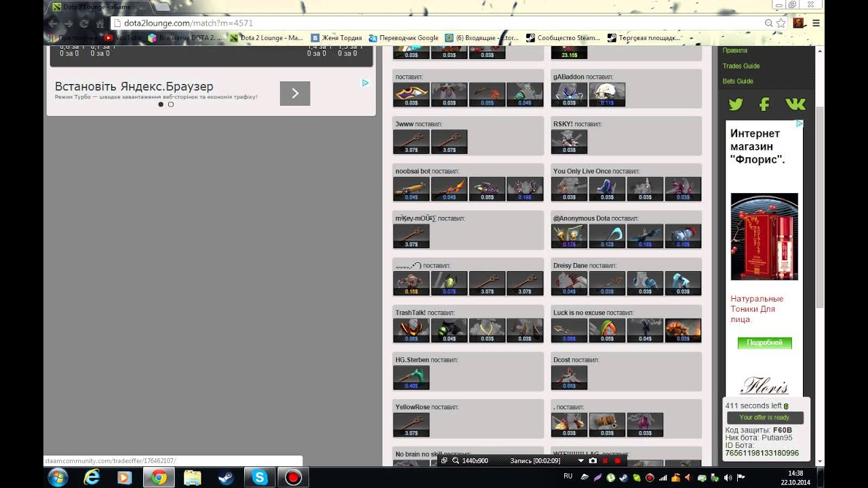The height and width of the screenshot is (488, 868).
Task: Open the YouTube bookmark
Action: (x=123, y=38)
